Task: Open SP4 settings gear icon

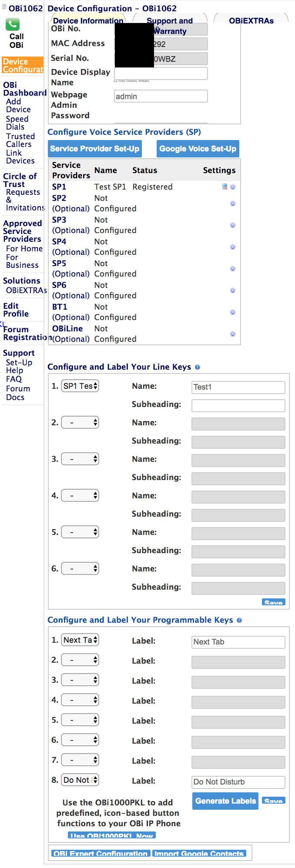Action: (233, 247)
